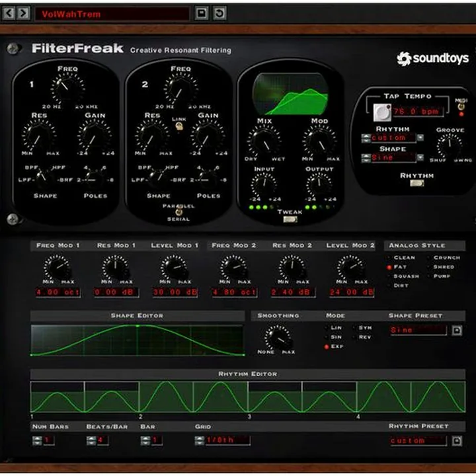
Task: Click the Res Mod 2 knob
Action: pyautogui.click(x=292, y=267)
